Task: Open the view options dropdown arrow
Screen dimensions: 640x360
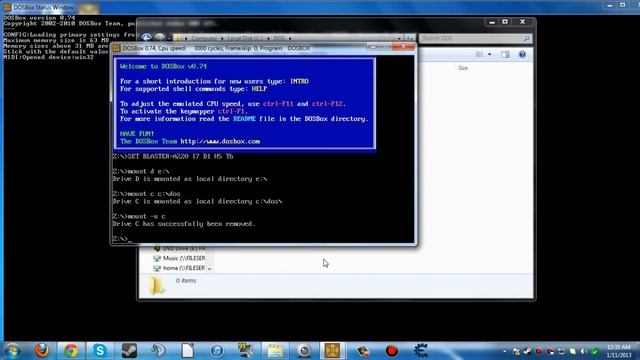Action: 490,54
